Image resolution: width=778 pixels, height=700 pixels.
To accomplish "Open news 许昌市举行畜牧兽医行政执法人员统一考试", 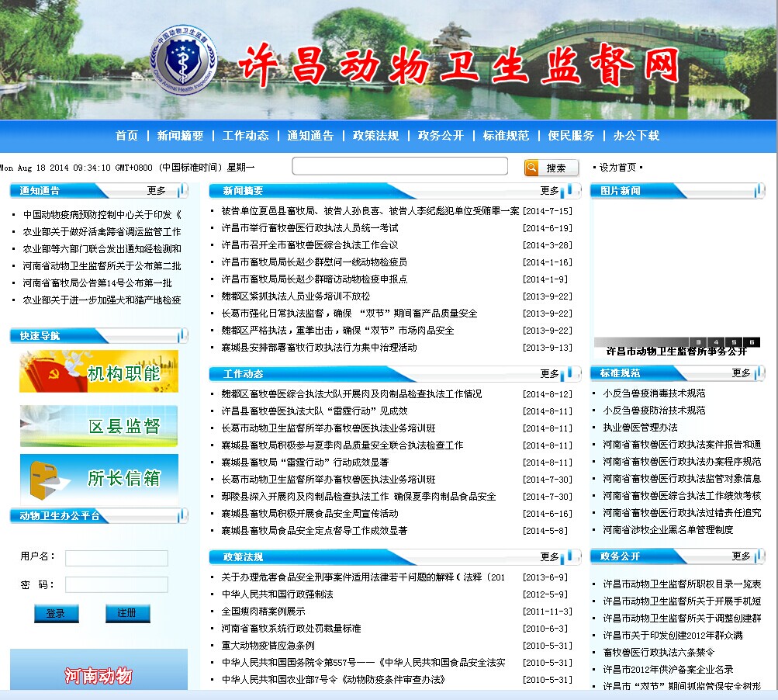I will 310,228.
